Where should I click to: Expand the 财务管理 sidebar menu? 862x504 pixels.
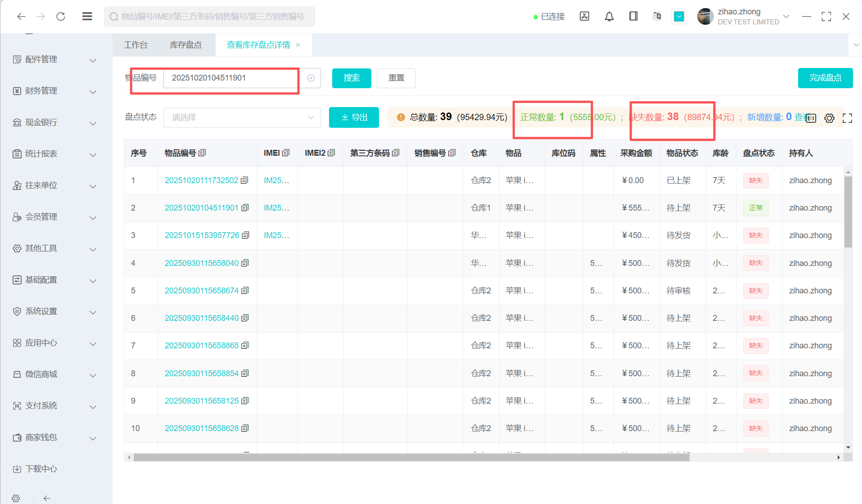[x=55, y=91]
